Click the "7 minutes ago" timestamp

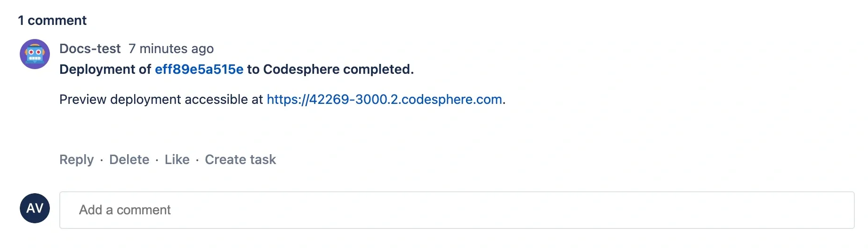click(x=171, y=49)
